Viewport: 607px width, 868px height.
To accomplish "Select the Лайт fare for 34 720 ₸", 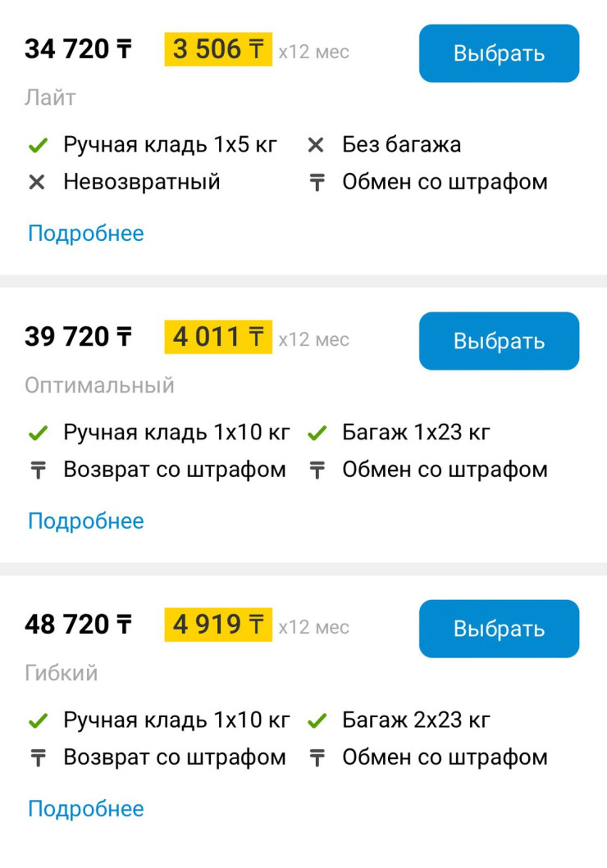I will point(499,53).
